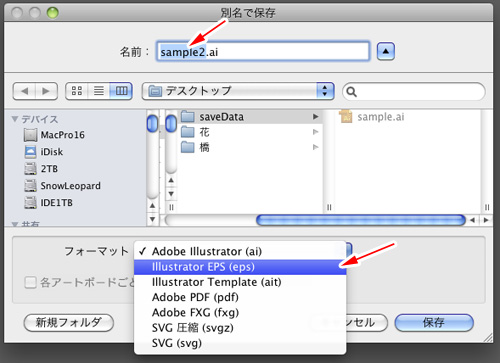The image size is (500, 363).
Task: Collapse the デバイス sidebar section
Action: (x=15, y=119)
